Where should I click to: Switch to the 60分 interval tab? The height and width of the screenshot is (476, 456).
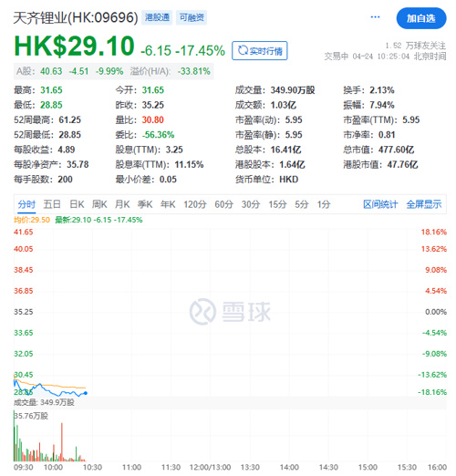click(x=223, y=204)
